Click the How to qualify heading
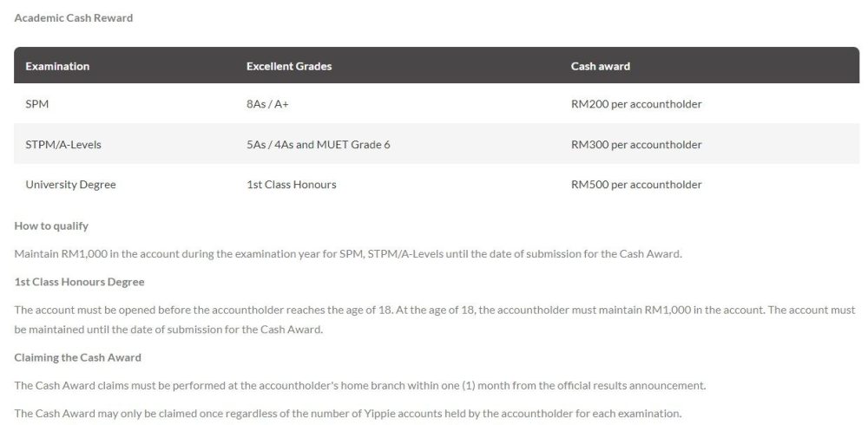Image resolution: width=868 pixels, height=425 pixels. pyautogui.click(x=51, y=226)
